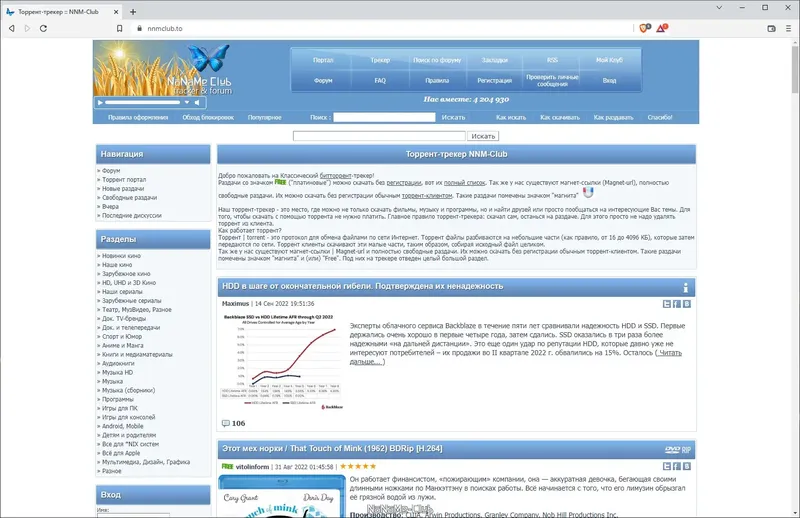Click the FREE badge beside vitolnform
Image resolution: width=800 pixels, height=518 pixels.
228,466
